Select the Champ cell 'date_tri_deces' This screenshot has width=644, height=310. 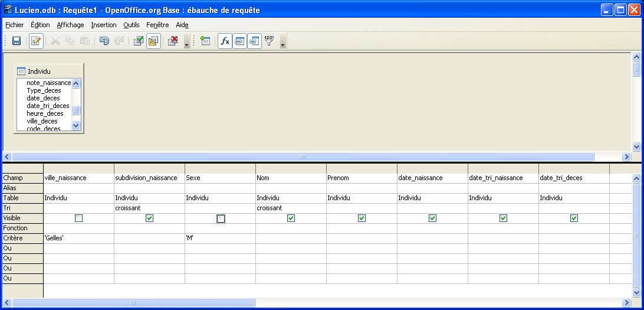574,178
